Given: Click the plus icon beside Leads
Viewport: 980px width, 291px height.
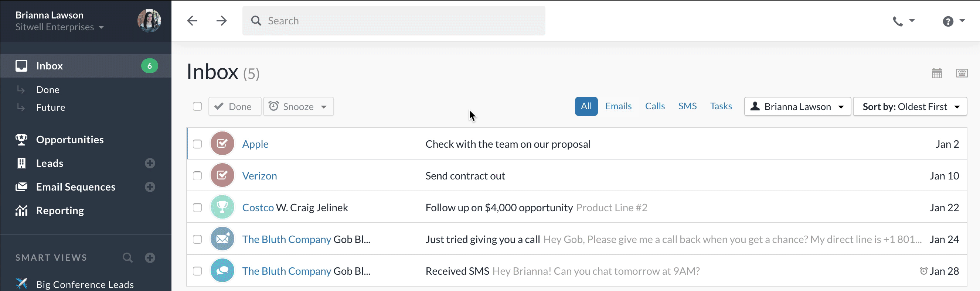Looking at the screenshot, I should [150, 163].
